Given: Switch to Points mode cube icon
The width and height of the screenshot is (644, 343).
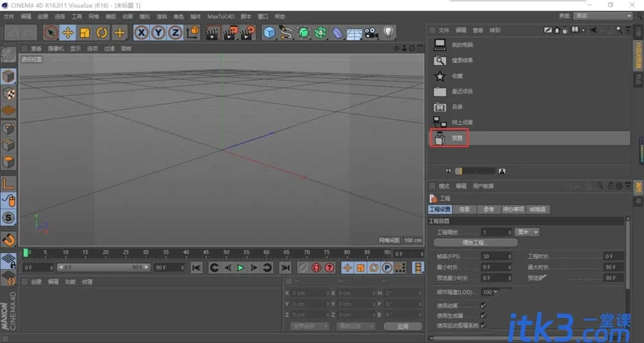Looking at the screenshot, I should [x=8, y=129].
